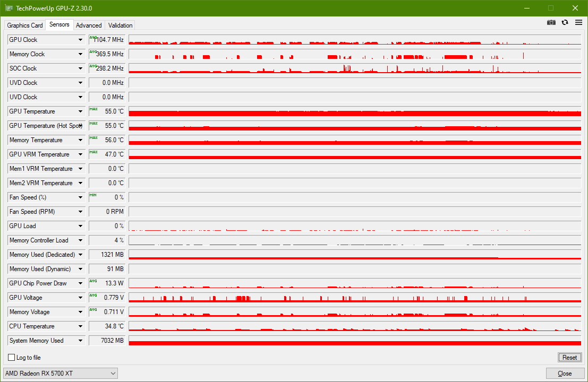
Task: Click the System Memory Used history graph
Action: pos(355,341)
